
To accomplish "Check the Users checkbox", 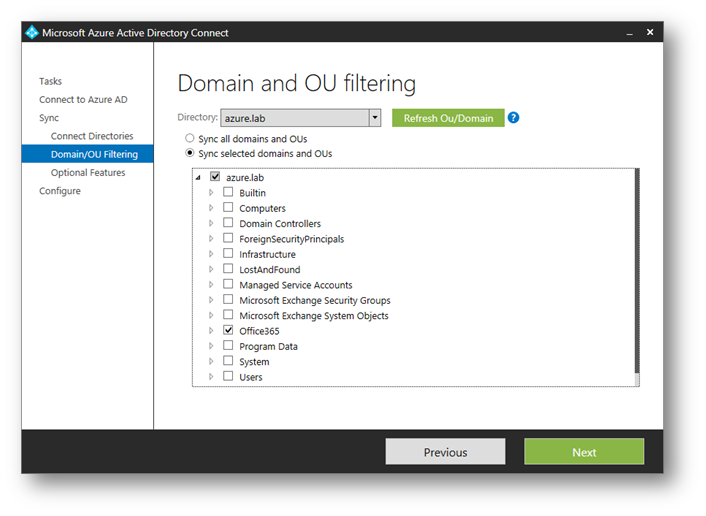I will coord(228,376).
